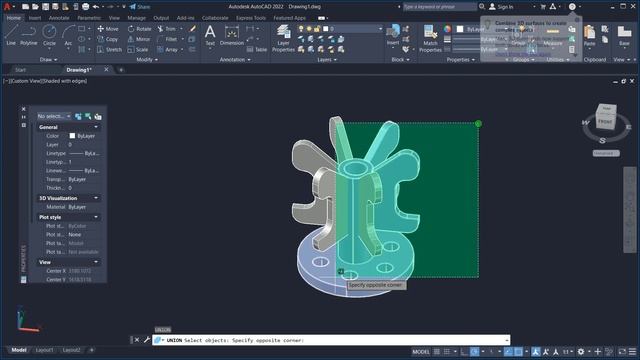Open the Manage ribbon tab
Screen dimensions: 640x360
pos(136,18)
